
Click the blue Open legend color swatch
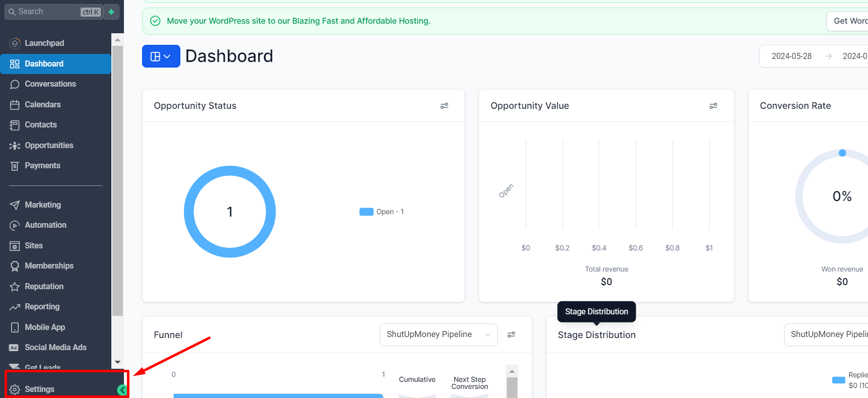tap(366, 212)
